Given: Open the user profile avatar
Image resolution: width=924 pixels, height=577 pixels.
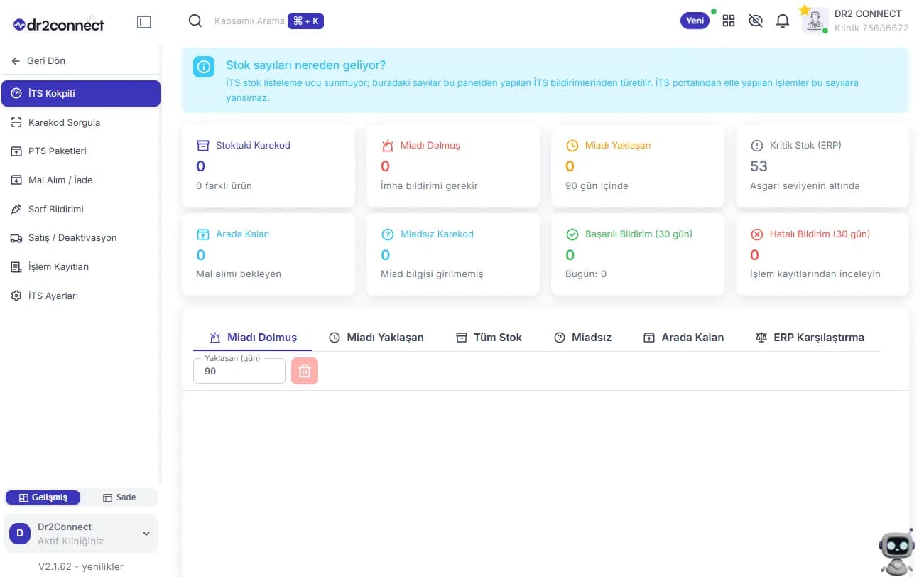Looking at the screenshot, I should [815, 21].
